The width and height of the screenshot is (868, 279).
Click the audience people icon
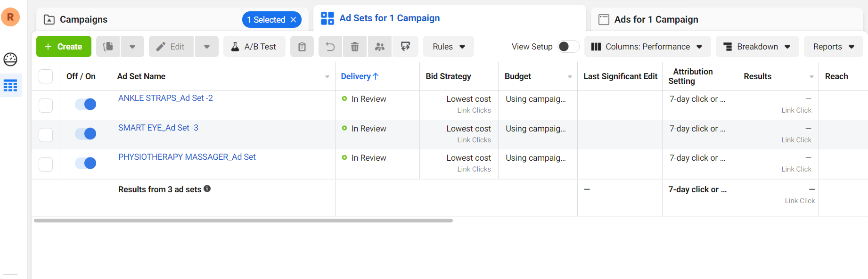[380, 47]
